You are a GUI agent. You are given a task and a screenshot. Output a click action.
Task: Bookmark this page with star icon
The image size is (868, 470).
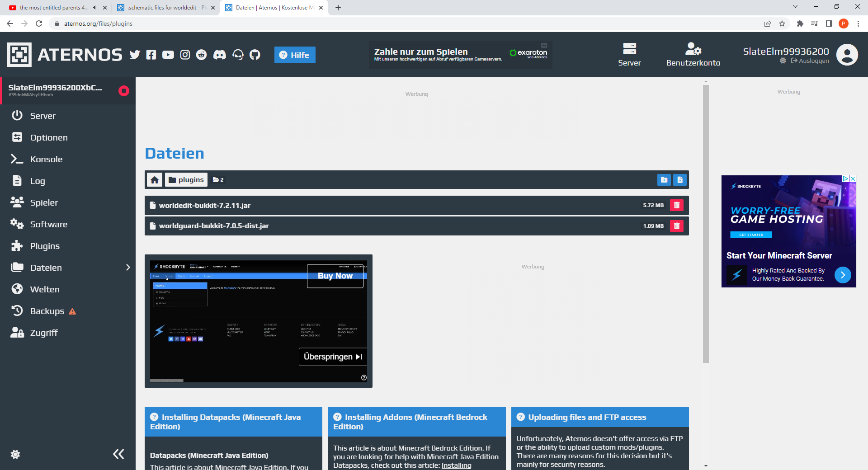782,23
